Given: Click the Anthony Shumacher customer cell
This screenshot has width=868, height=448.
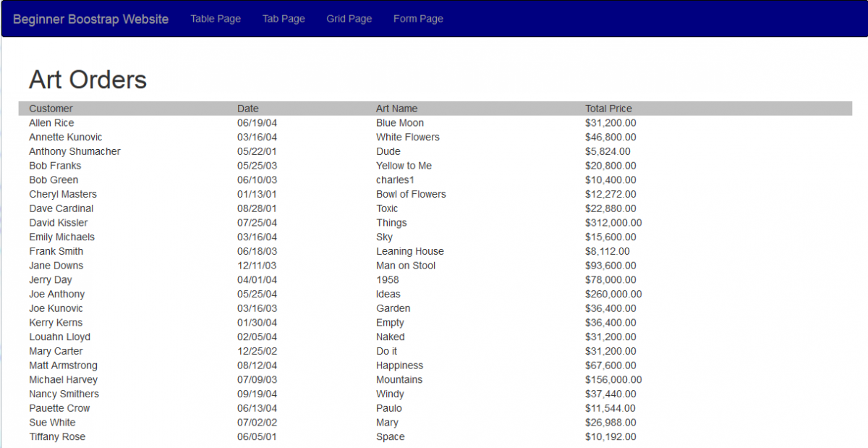Looking at the screenshot, I should tap(75, 151).
